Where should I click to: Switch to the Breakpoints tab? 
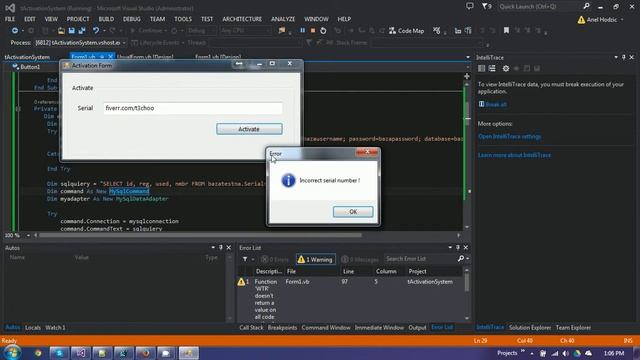[282, 328]
